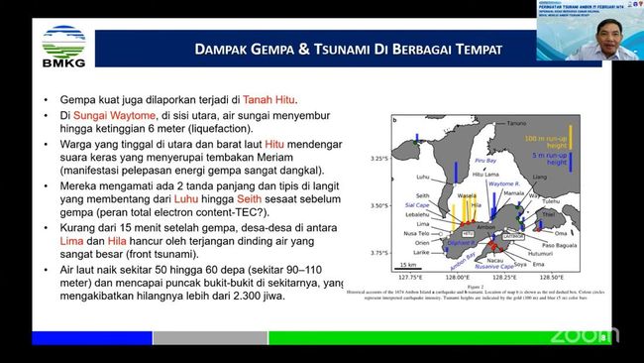Click the 'Figure 2' caption under the map
The height and width of the screenshot is (363, 644).
pos(476,287)
